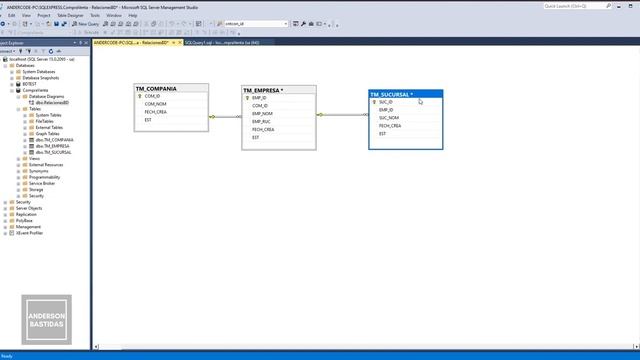Click the XEvent Profiler node icon

tap(12, 233)
